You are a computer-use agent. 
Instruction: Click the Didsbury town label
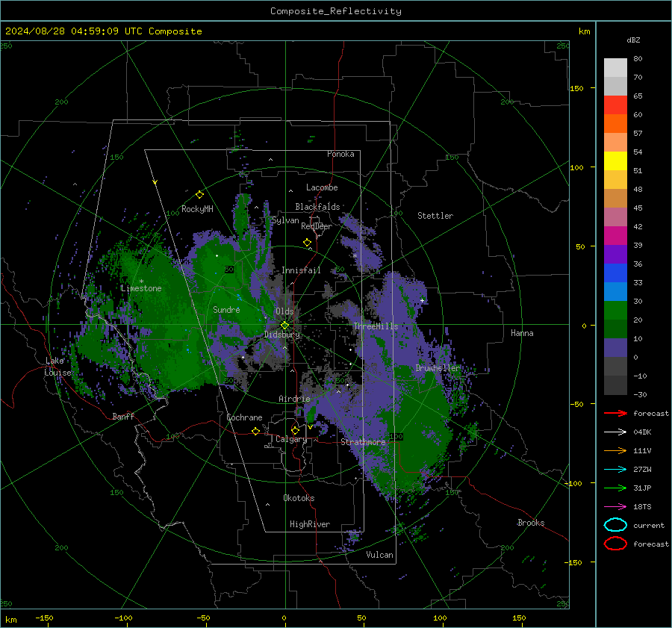coord(282,335)
